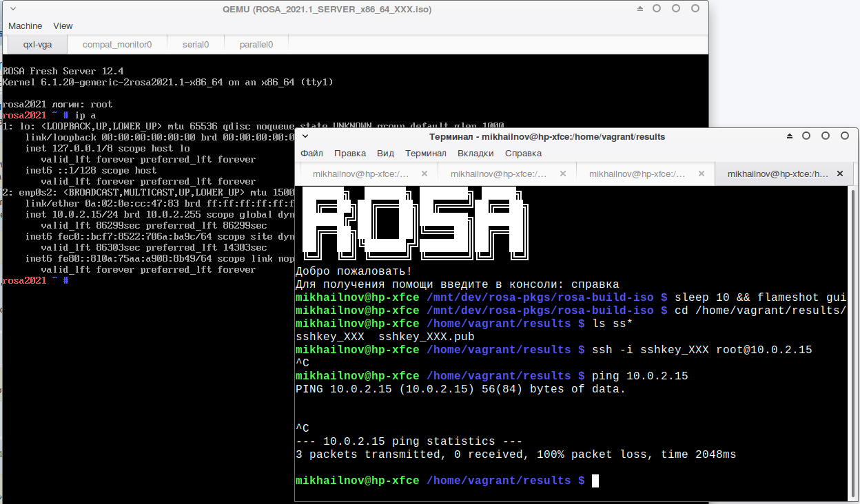Switch to the serial0 tab

pos(196,44)
